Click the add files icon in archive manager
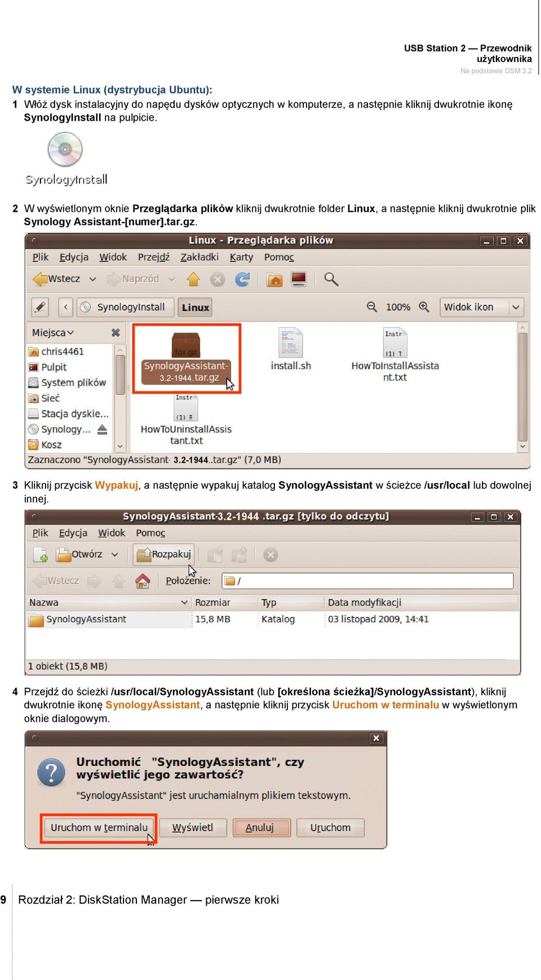The image size is (541, 980). pyautogui.click(x=215, y=555)
